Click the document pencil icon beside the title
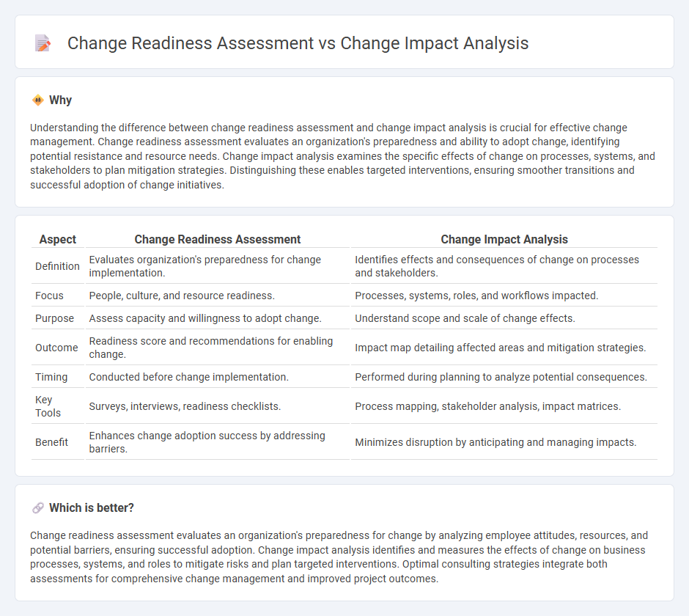Screen dimensions: 689x616 pyautogui.click(x=43, y=43)
